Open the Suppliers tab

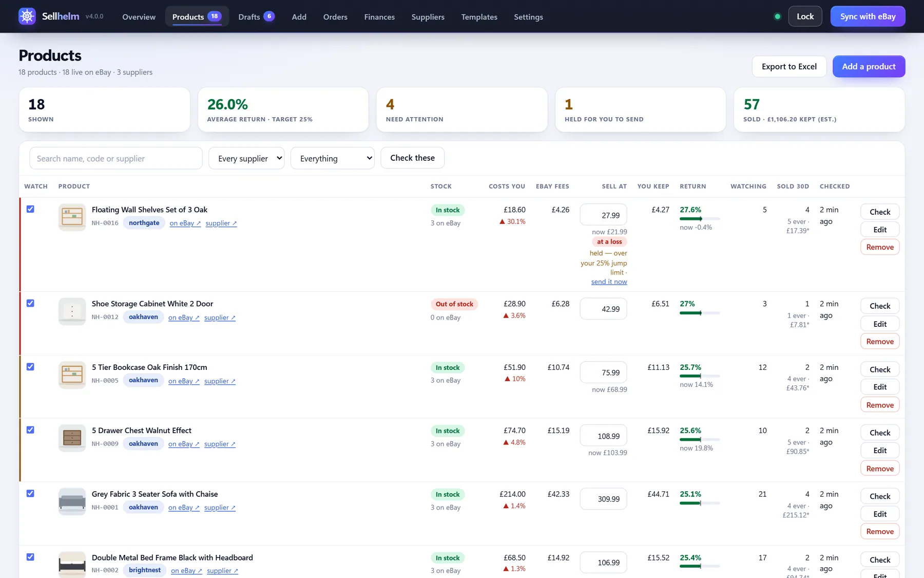[x=428, y=16]
